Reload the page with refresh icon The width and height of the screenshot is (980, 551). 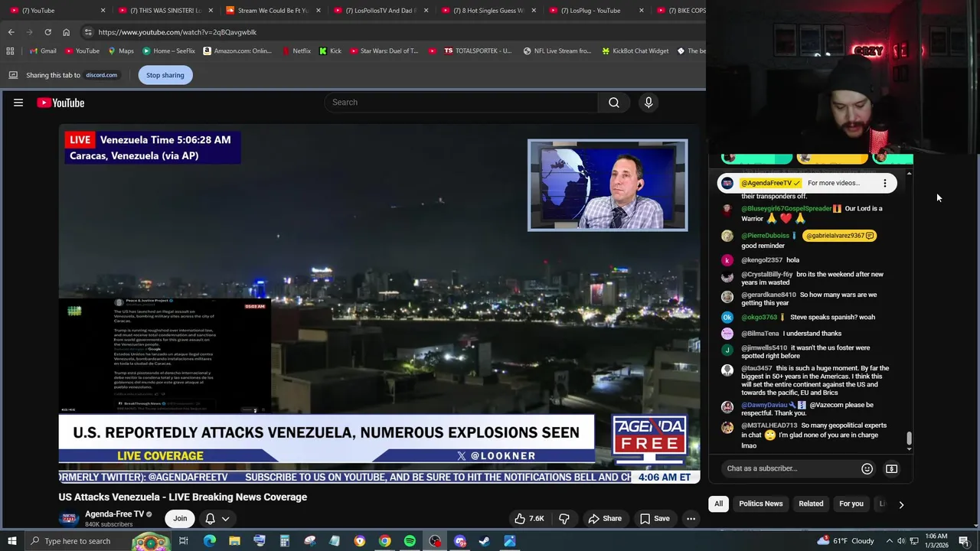(x=47, y=32)
